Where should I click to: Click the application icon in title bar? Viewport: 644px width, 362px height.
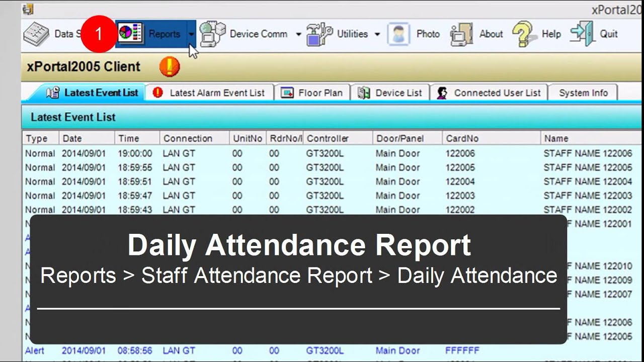pos(28,10)
